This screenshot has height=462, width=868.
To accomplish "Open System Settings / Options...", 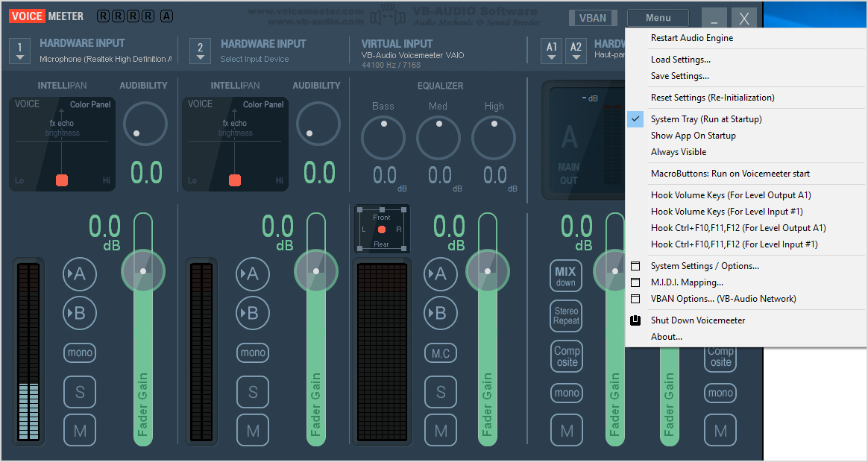I will click(705, 266).
